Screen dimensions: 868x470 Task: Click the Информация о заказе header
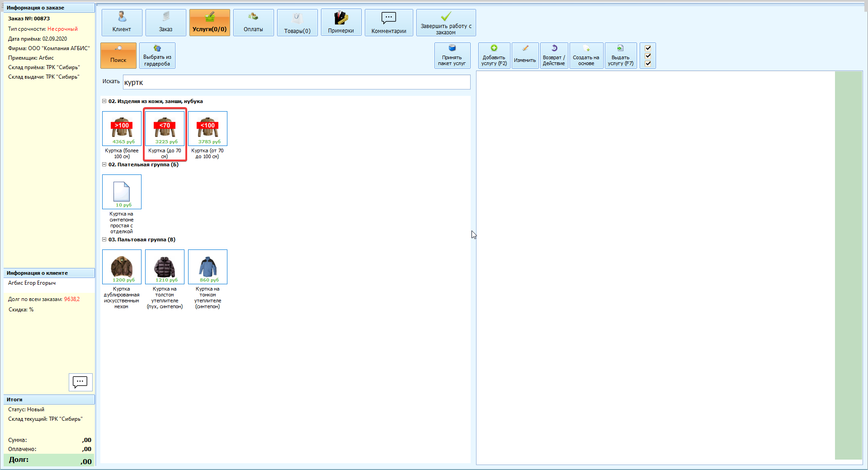49,8
